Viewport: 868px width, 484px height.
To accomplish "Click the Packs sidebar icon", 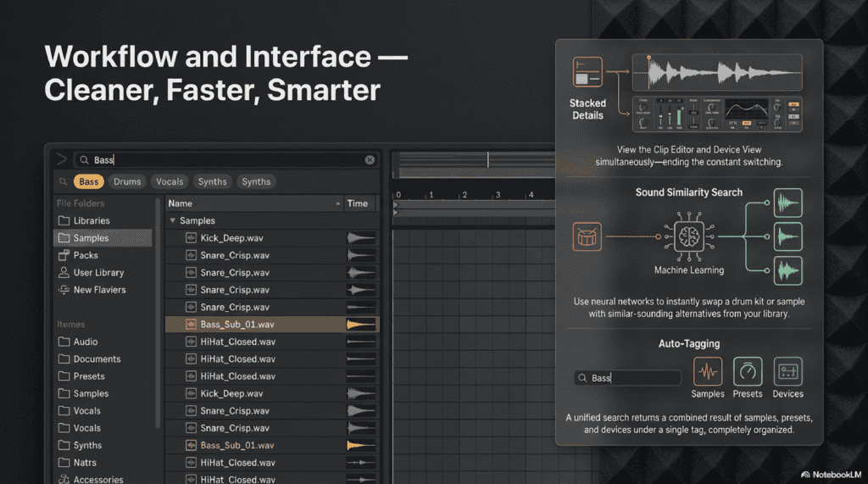I will (x=64, y=255).
